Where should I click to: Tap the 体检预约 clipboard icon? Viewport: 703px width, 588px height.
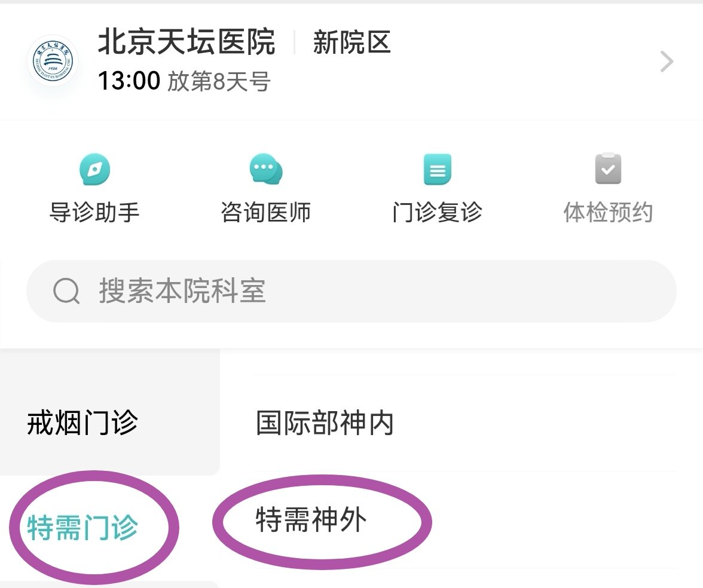(x=608, y=169)
